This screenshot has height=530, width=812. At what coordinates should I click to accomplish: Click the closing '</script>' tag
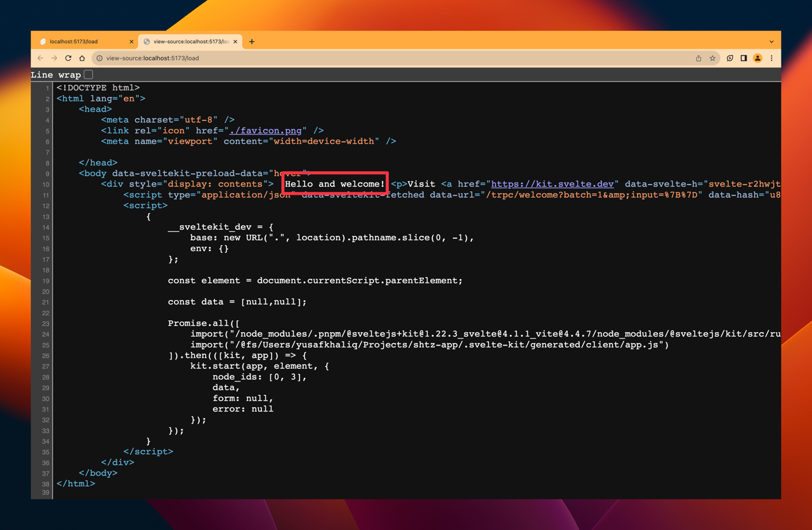148,451
